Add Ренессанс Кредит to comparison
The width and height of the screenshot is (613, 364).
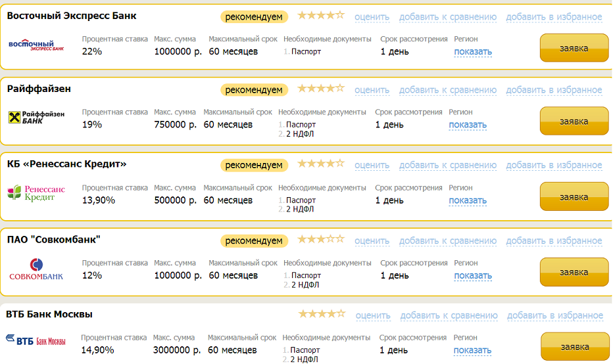pos(447,166)
